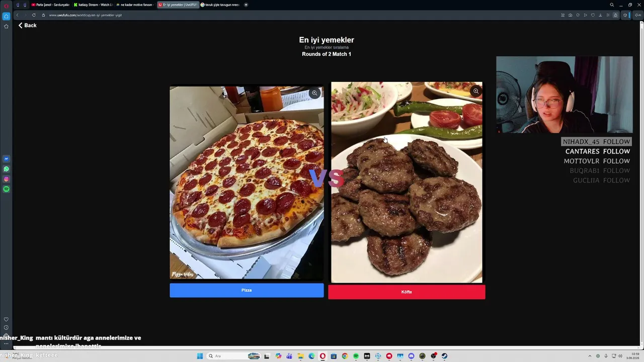Open the sidebar heart favorites icon
The width and height of the screenshot is (644, 362).
point(6,319)
